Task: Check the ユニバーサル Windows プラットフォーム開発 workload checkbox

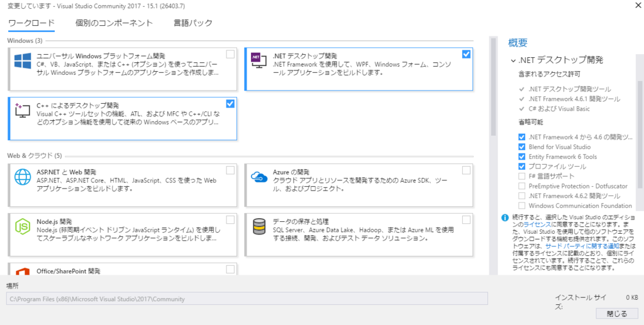Action: click(230, 54)
